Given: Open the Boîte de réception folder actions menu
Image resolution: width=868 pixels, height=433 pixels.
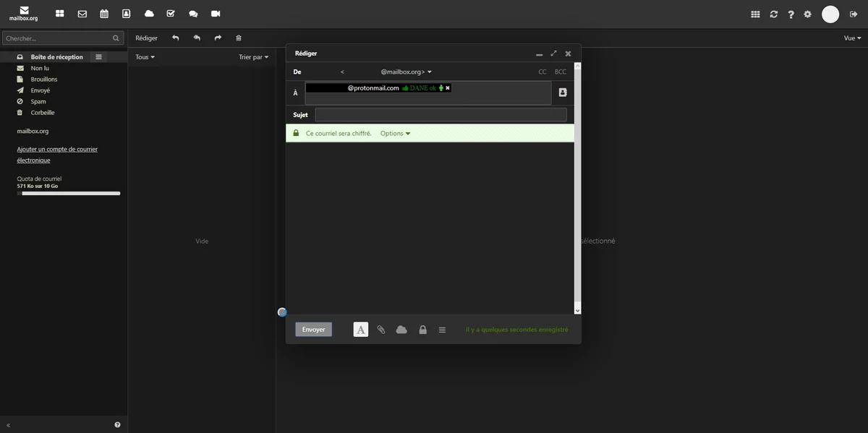Looking at the screenshot, I should (x=99, y=57).
